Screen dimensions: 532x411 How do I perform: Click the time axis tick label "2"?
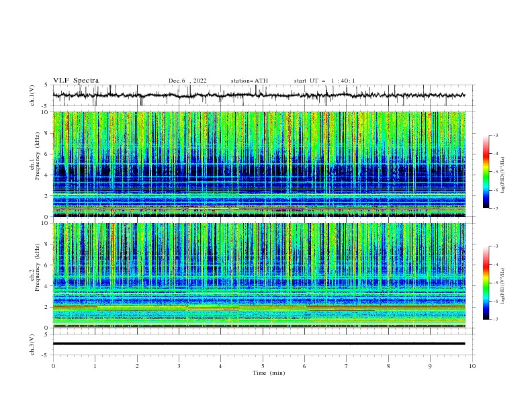click(x=137, y=366)
